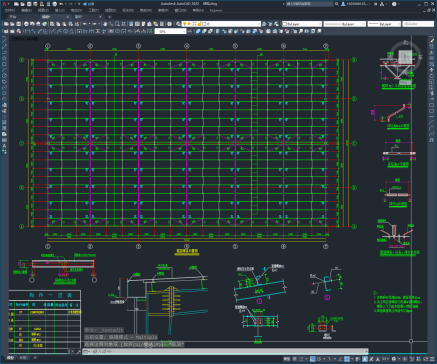Viewport: 437px width, 364px height.
Task: Open the signed-in user account dropdown
Action: (356, 4)
